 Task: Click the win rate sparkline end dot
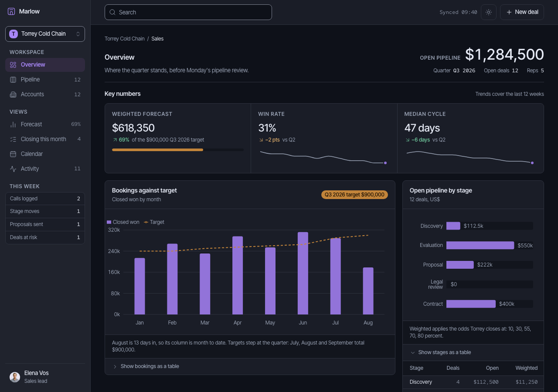(385, 163)
